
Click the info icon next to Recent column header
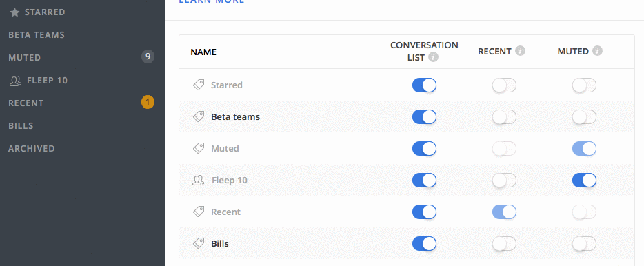point(521,51)
